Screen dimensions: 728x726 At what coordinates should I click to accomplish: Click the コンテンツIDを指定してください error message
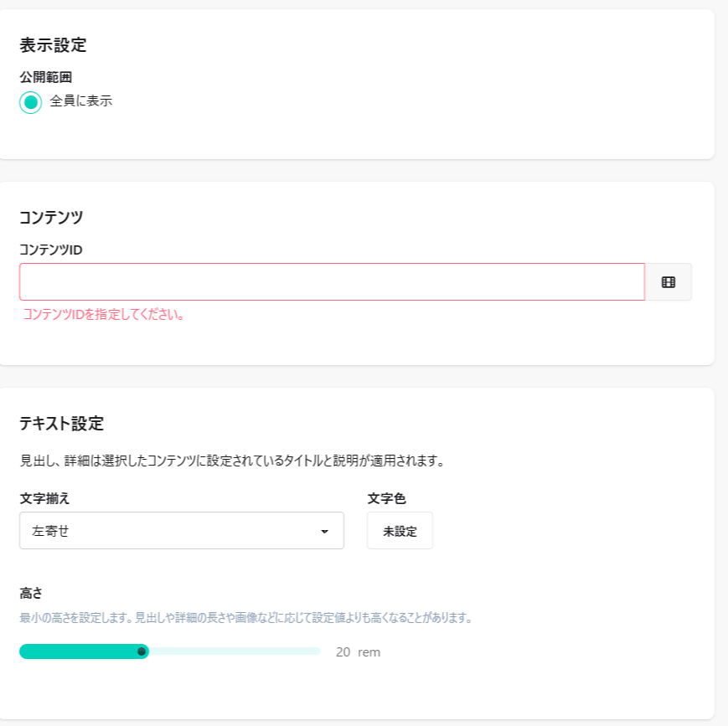(x=103, y=315)
